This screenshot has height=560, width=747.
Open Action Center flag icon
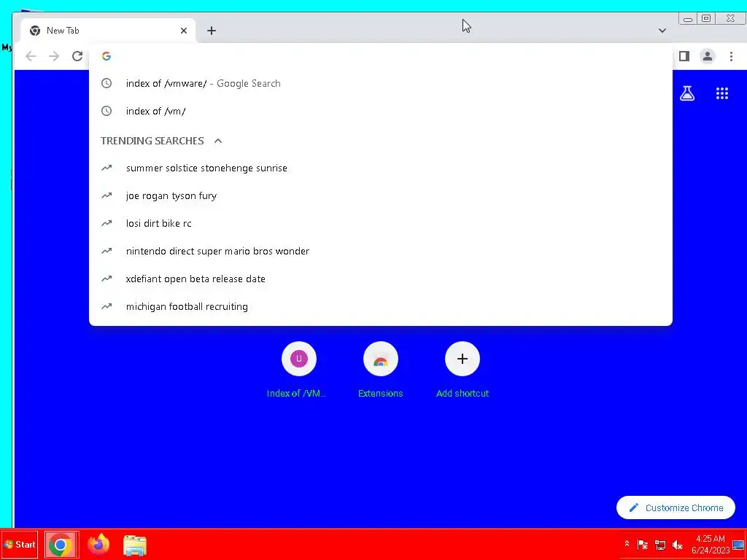coord(643,545)
